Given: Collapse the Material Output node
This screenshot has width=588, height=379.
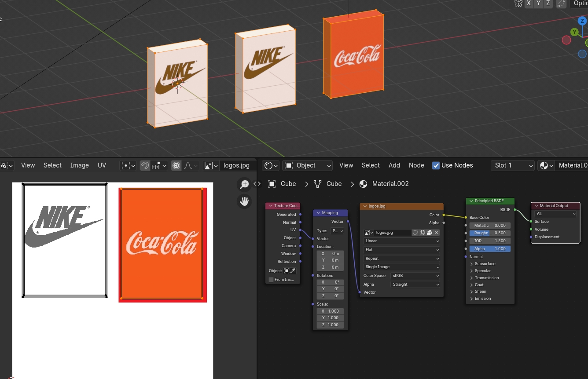Looking at the screenshot, I should pyautogui.click(x=536, y=205).
